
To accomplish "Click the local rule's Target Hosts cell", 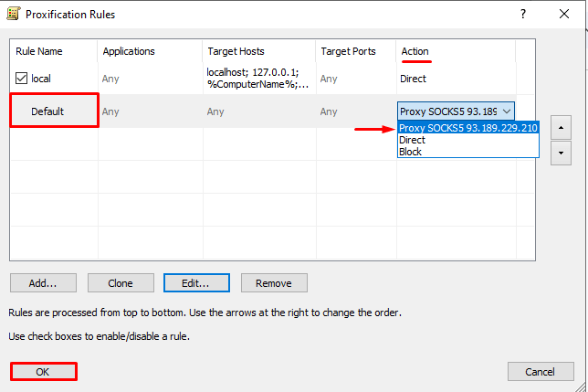I will 258,79.
